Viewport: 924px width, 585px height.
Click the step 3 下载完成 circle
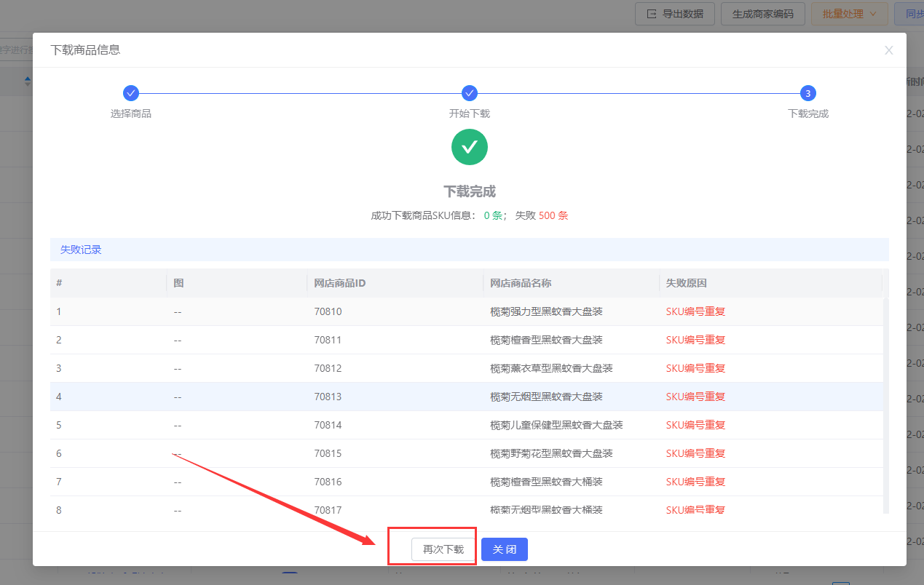[x=808, y=93]
